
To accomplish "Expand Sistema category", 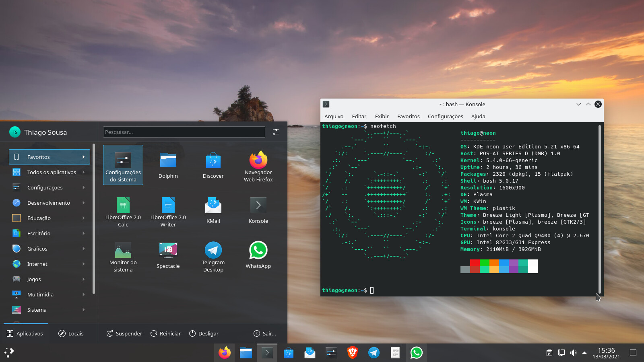I will click(50, 310).
